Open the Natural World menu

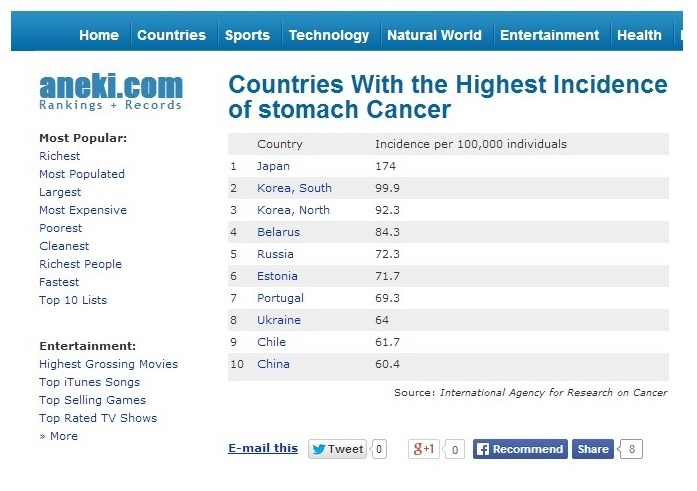(434, 35)
